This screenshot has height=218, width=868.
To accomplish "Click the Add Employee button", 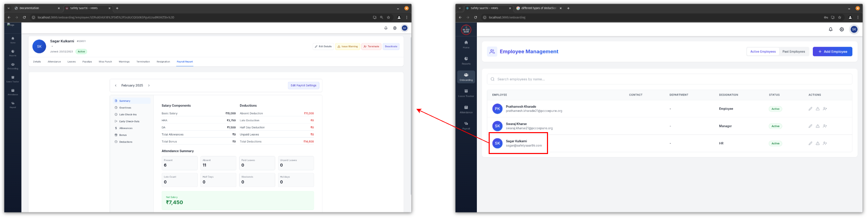I will tap(832, 52).
